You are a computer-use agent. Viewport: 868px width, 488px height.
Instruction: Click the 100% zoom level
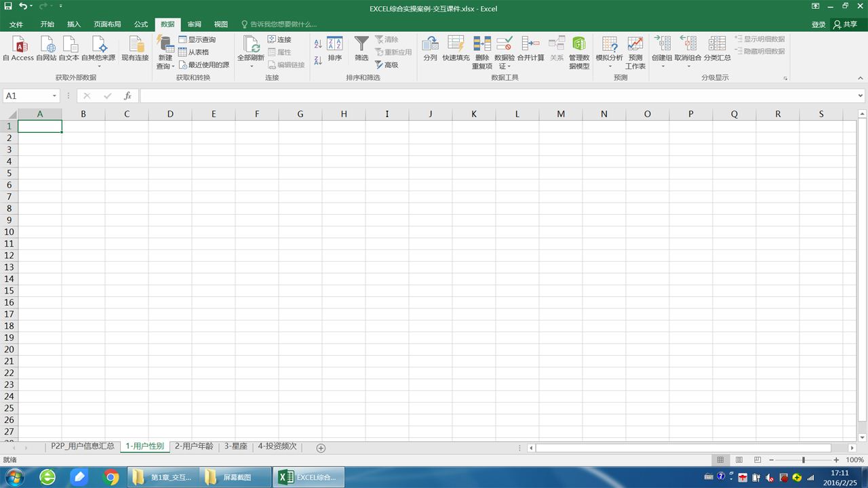[x=854, y=460]
